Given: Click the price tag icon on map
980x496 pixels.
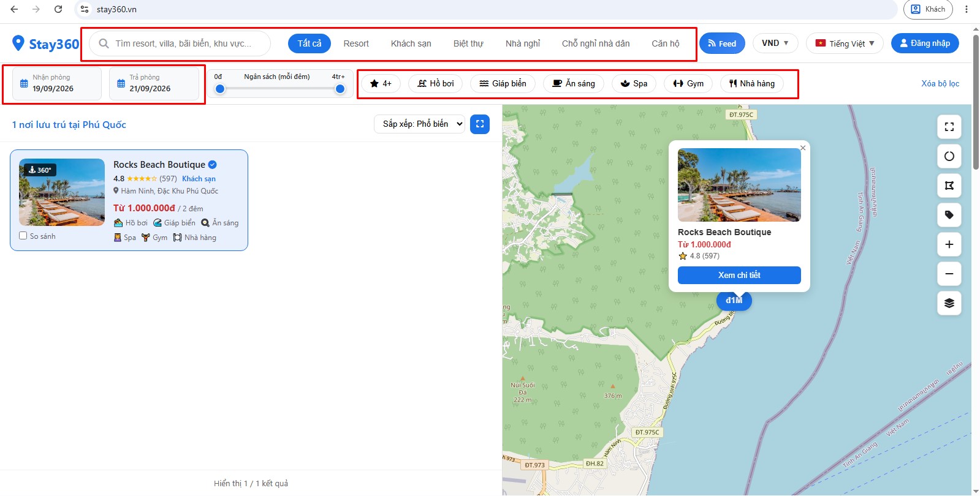Looking at the screenshot, I should [949, 215].
